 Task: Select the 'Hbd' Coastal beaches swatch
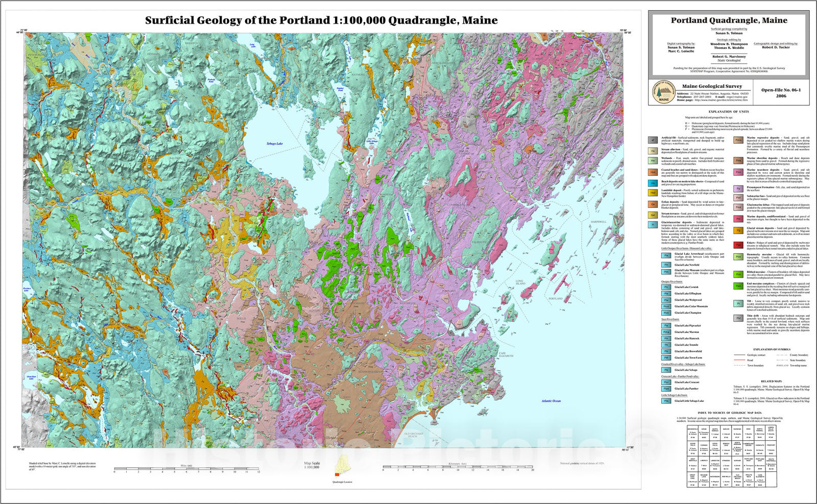653,172
